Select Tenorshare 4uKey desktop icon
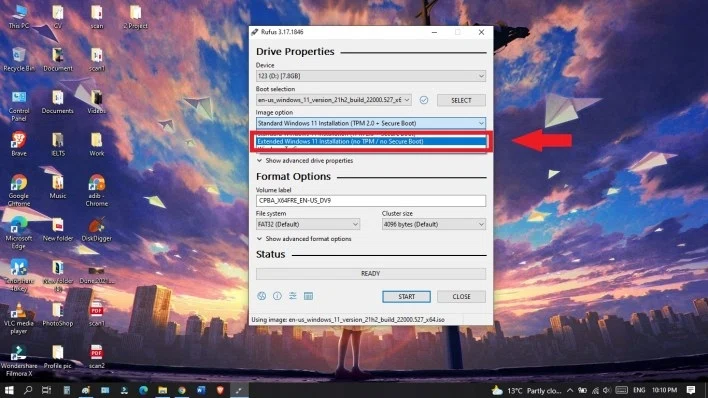The image size is (708, 398). [x=19, y=276]
